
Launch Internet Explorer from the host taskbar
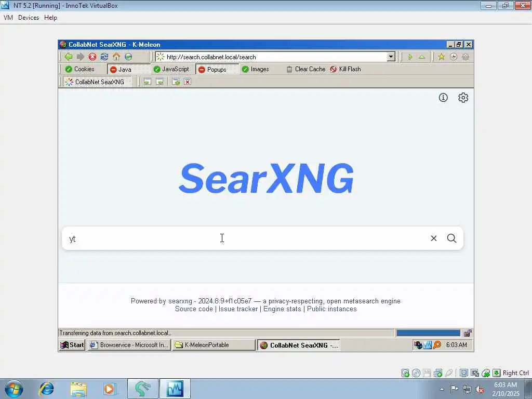coord(46,389)
